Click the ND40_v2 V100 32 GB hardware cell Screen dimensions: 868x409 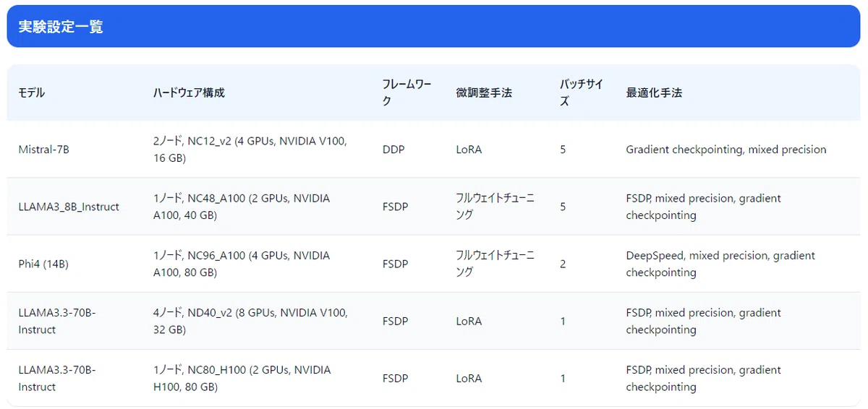[250, 321]
